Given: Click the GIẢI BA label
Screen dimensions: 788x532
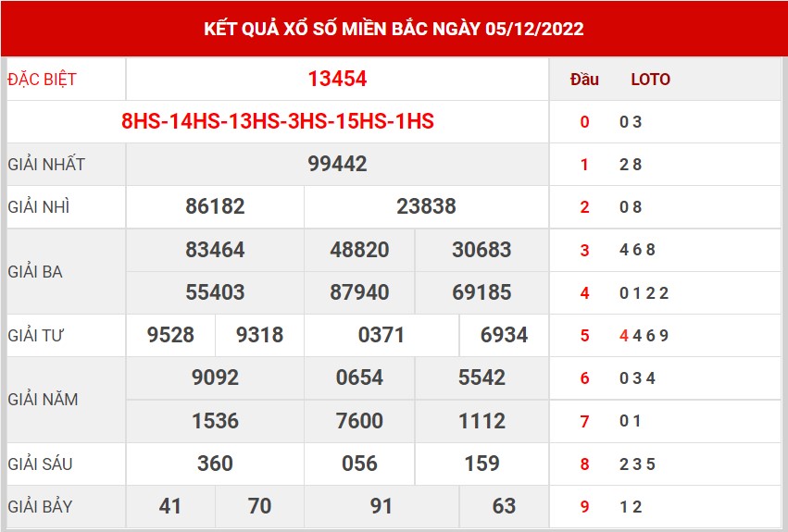Looking at the screenshot, I should coord(35,272).
